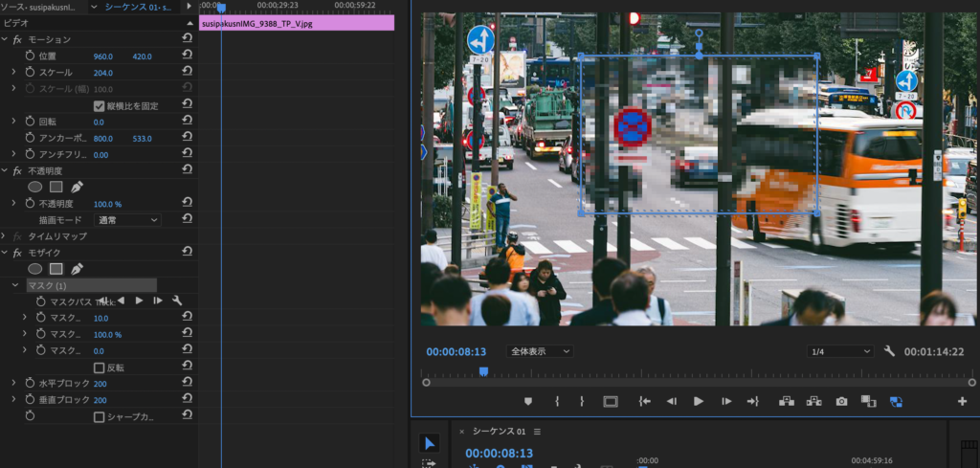980x468 pixels.
Task: Toggle the スケール animation stopwatch
Action: (30, 72)
